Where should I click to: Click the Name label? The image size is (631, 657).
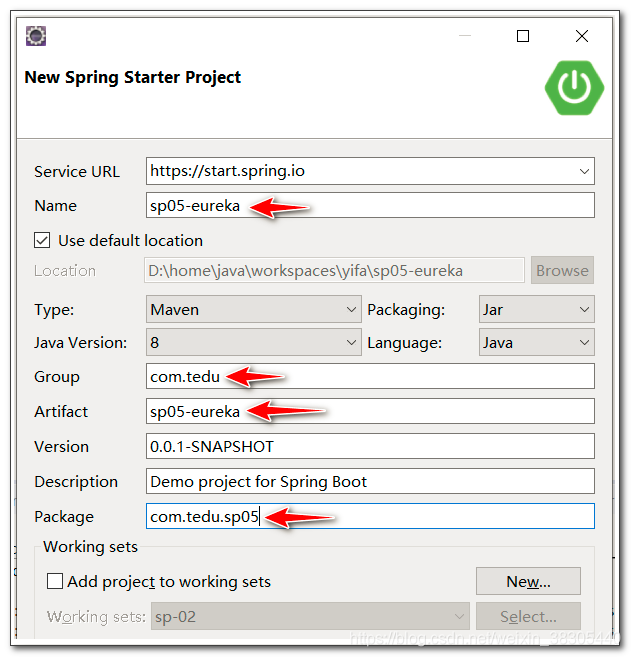(56, 206)
